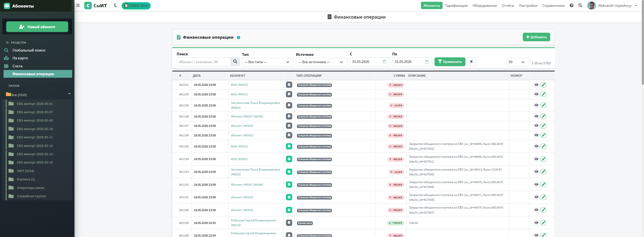Open the Отчёты menu

point(508,6)
